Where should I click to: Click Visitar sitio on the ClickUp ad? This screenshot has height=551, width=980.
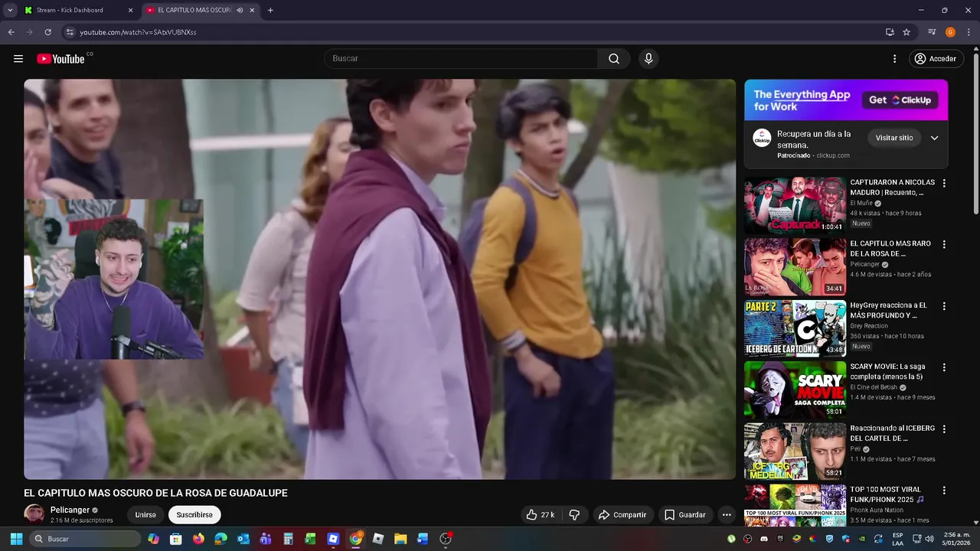tap(894, 138)
